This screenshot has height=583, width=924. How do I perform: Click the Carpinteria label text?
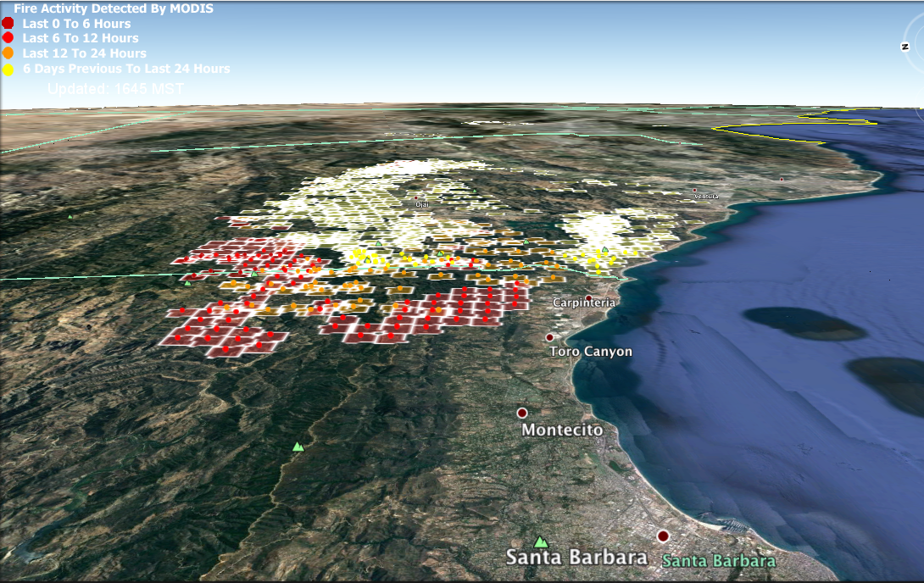click(x=584, y=303)
